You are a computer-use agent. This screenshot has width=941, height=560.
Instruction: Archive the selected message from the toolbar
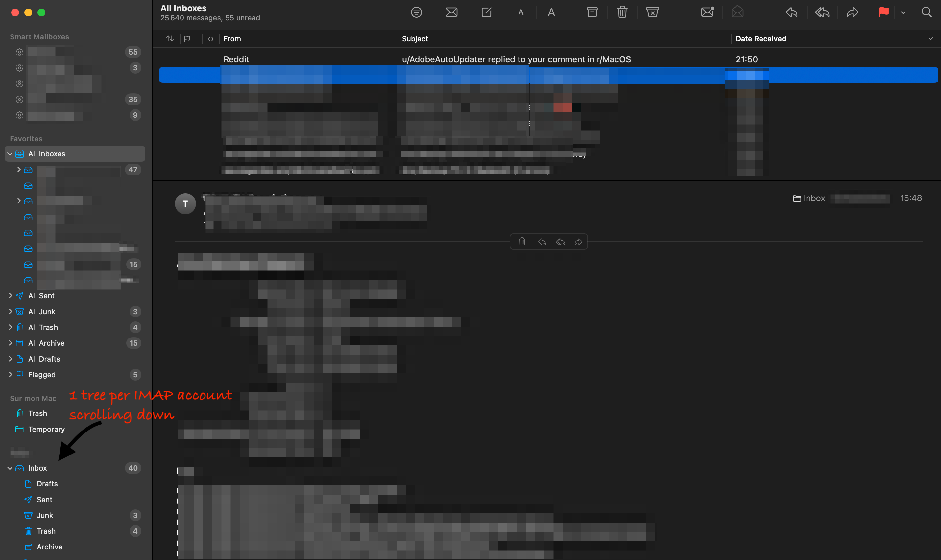coord(591,12)
